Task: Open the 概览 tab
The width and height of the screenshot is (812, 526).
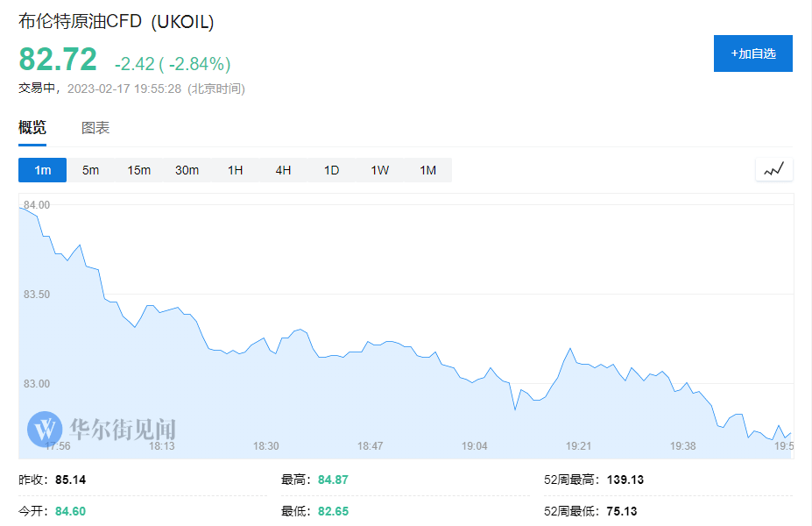Action: pyautogui.click(x=32, y=127)
